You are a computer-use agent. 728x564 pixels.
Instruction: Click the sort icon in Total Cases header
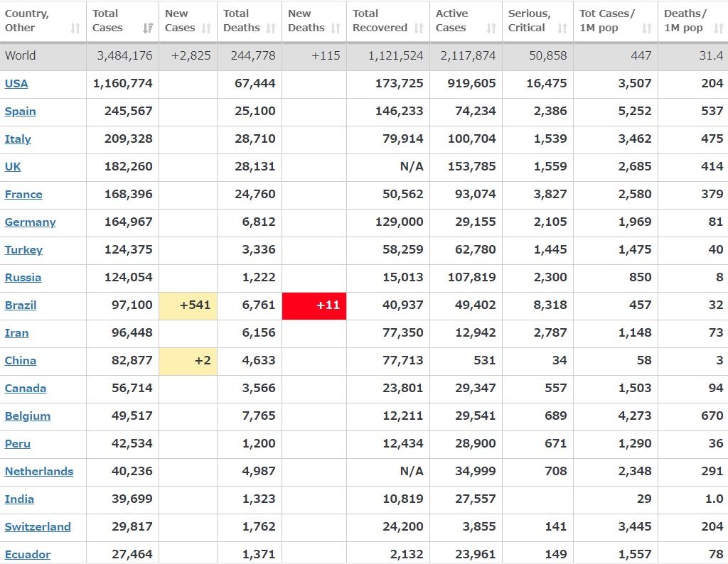point(148,28)
